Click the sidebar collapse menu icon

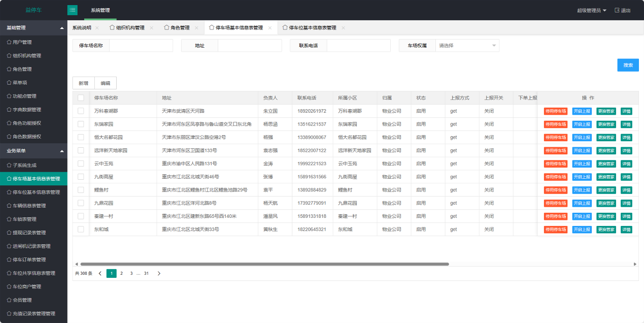[x=73, y=10]
